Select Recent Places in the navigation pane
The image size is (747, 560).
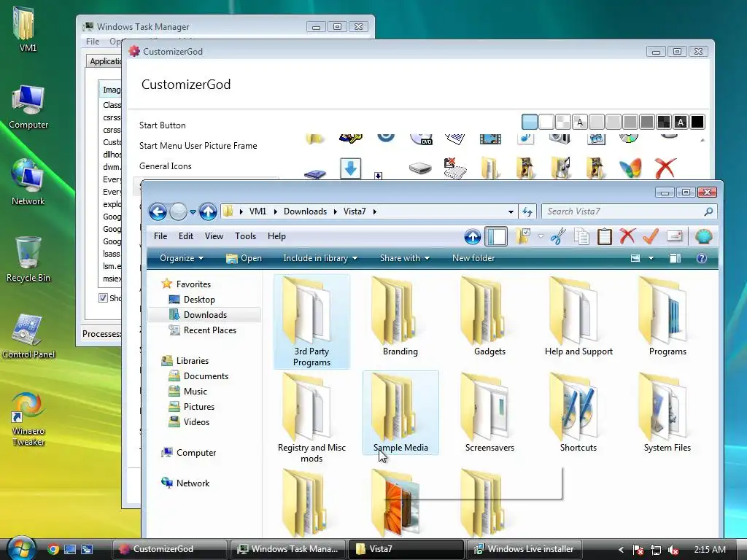point(209,330)
